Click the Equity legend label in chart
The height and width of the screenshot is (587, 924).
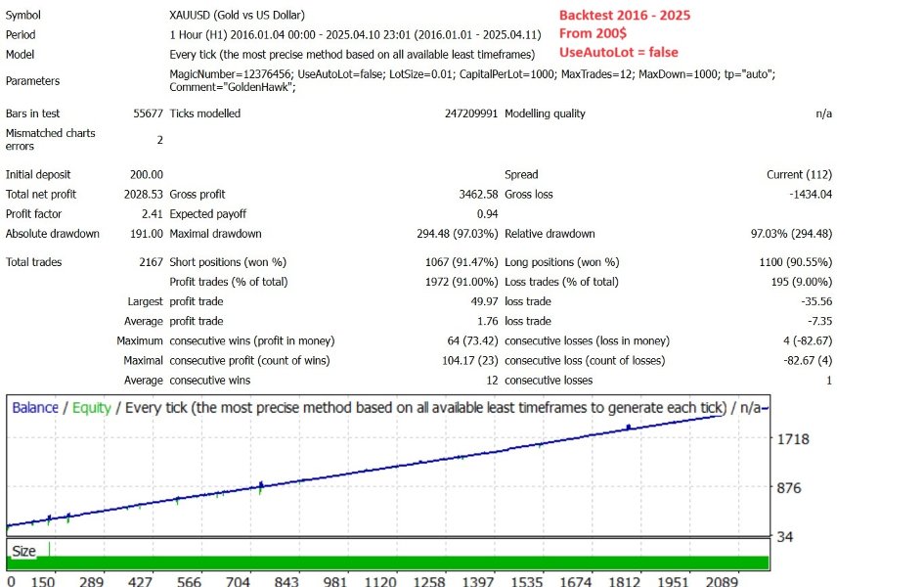pos(91,408)
